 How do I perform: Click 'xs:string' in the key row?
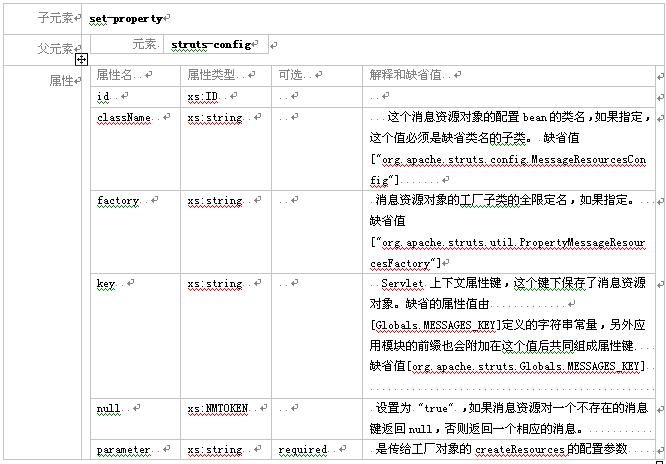click(215, 283)
